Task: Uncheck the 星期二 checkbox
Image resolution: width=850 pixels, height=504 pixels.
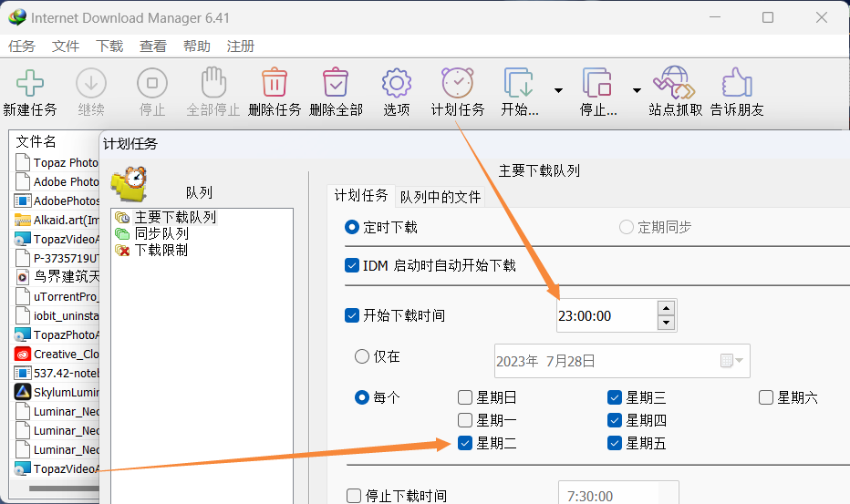Action: (464, 443)
